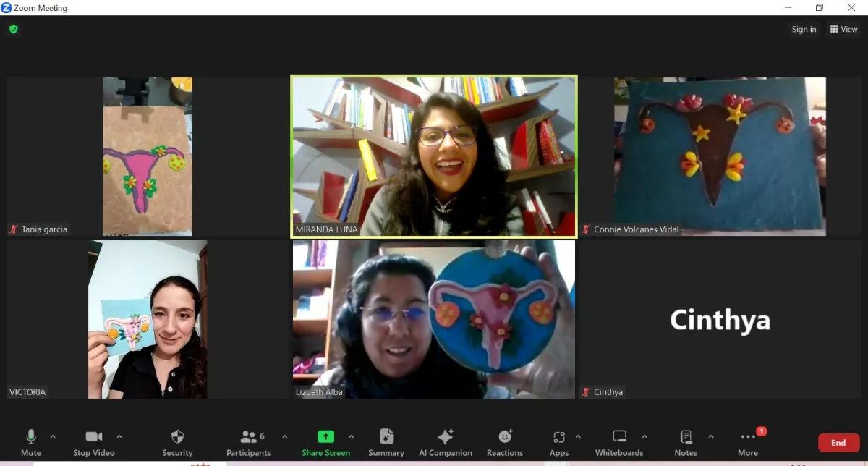
Task: Click the red End meeting button
Action: click(x=838, y=443)
